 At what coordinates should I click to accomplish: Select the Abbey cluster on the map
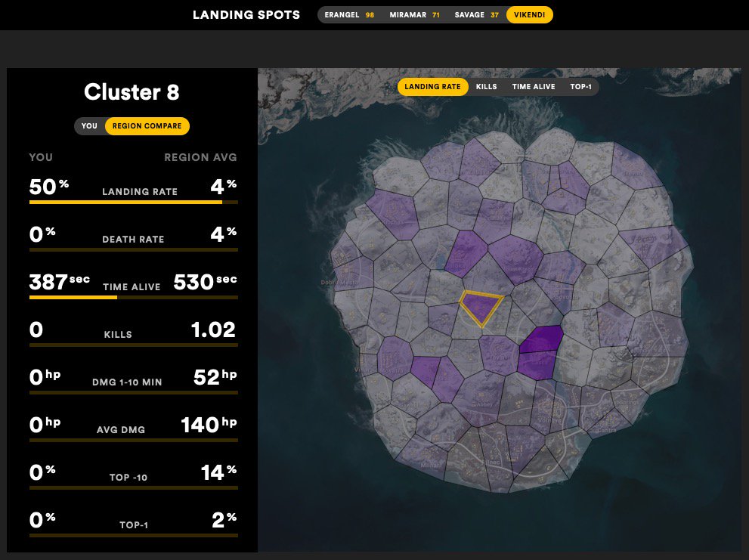pos(480,399)
